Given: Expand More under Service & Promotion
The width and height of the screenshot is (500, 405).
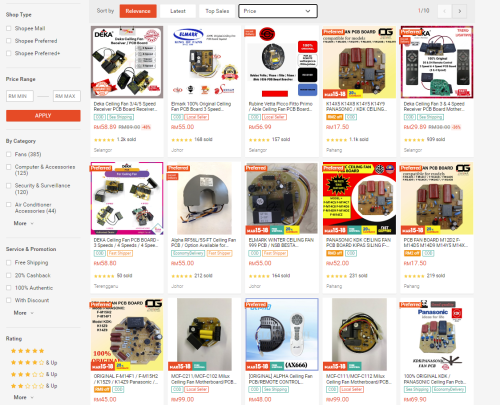Looking at the screenshot, I should point(23,313).
